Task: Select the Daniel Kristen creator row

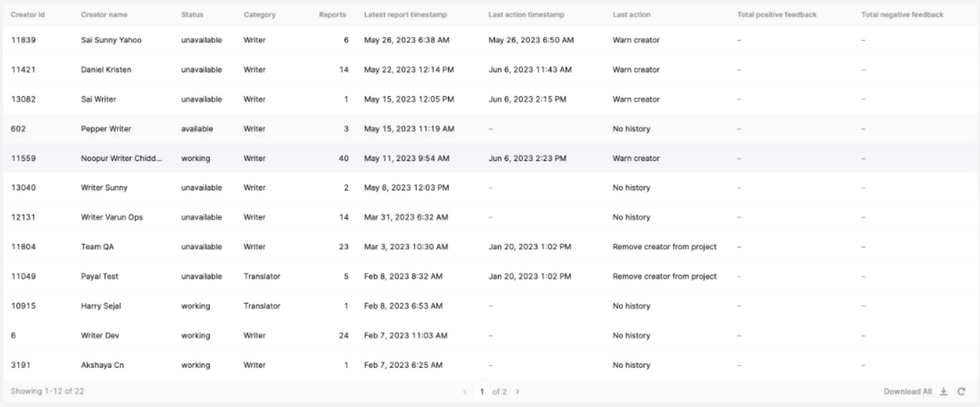Action: tap(490, 70)
